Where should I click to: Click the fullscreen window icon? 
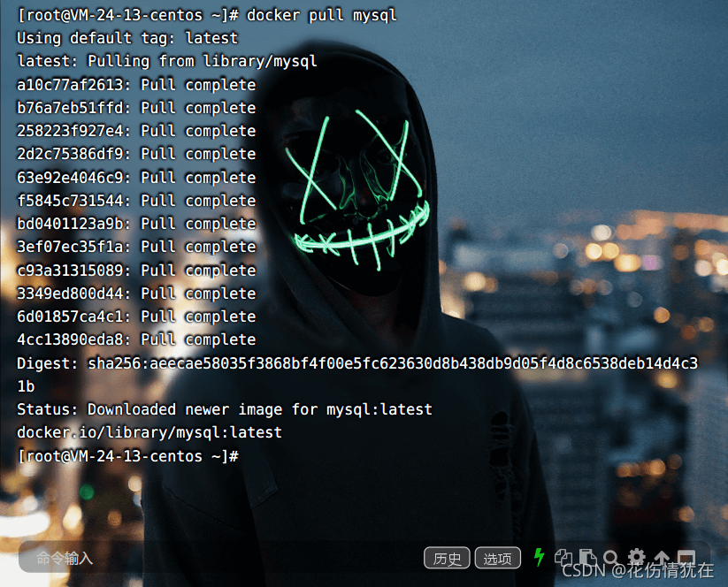[686, 557]
